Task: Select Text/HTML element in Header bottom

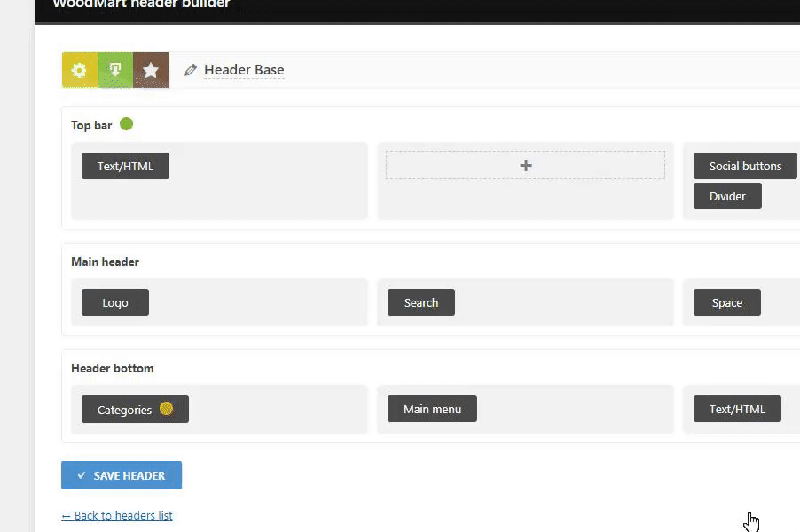Action: (x=737, y=409)
